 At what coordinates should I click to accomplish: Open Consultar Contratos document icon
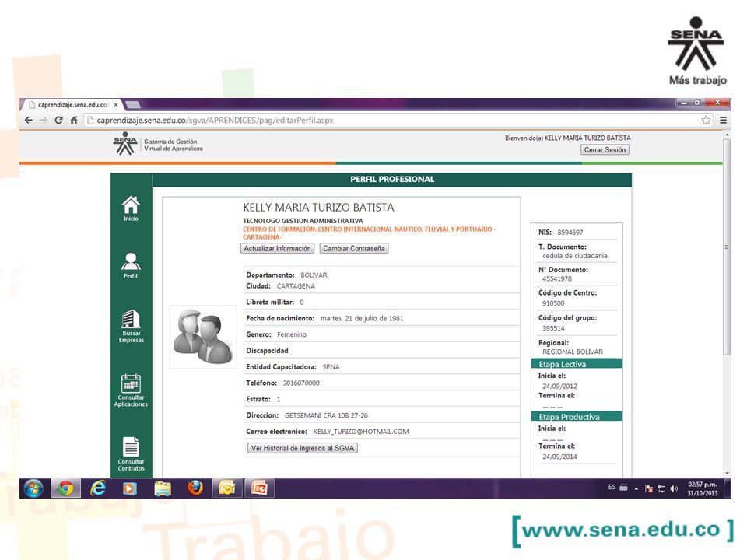[131, 453]
